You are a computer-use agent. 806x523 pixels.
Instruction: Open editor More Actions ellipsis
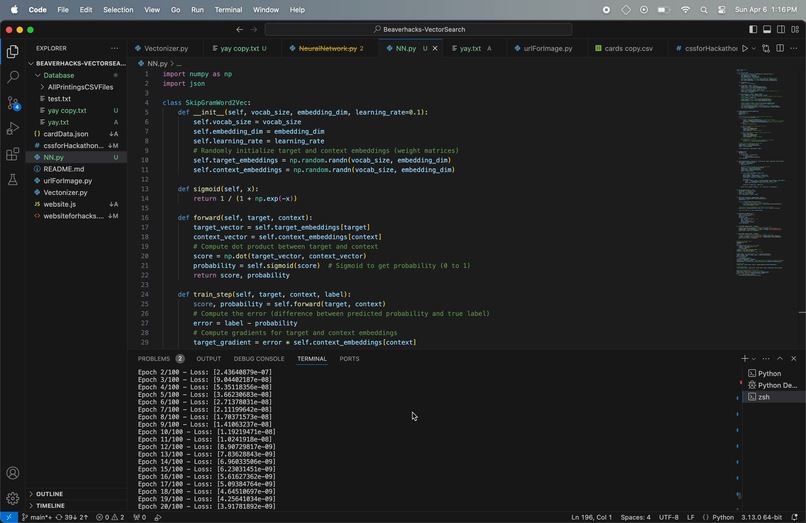(794, 48)
